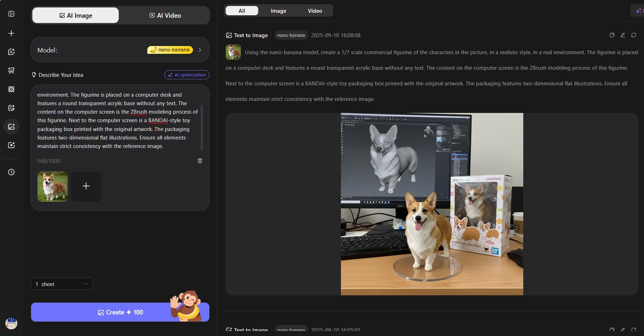Edit the prompt with the pencil icon
Screen dimensions: 644x336
click(623, 35)
